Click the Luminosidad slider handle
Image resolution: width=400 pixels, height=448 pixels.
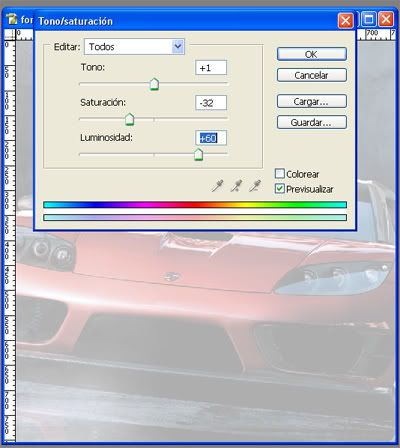198,154
